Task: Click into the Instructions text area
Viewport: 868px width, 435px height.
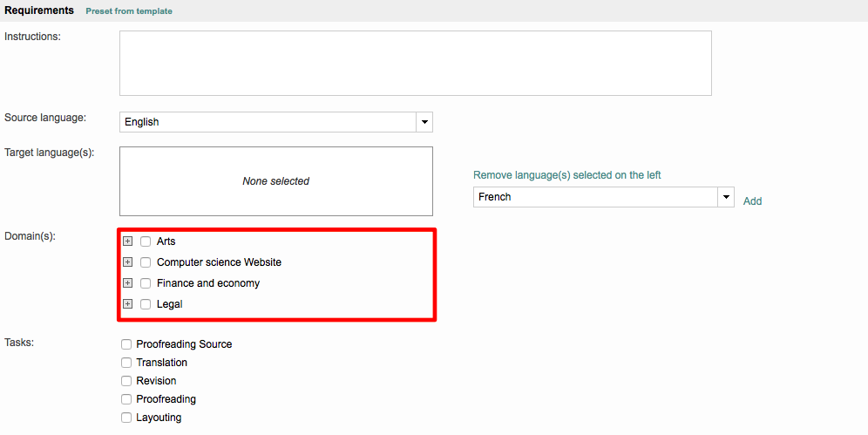Action: [x=415, y=63]
